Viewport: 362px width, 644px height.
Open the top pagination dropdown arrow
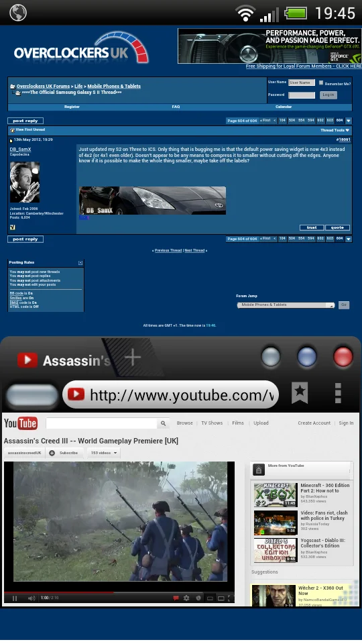click(x=349, y=121)
